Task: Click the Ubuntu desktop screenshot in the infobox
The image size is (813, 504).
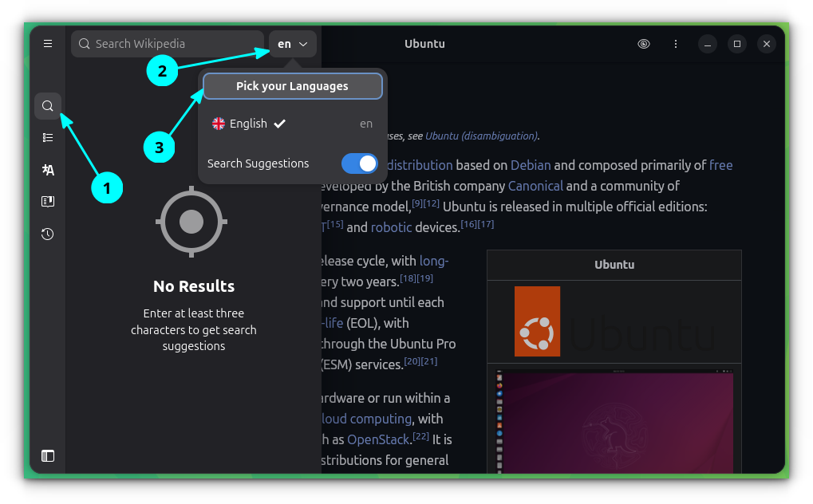Action: 614,423
